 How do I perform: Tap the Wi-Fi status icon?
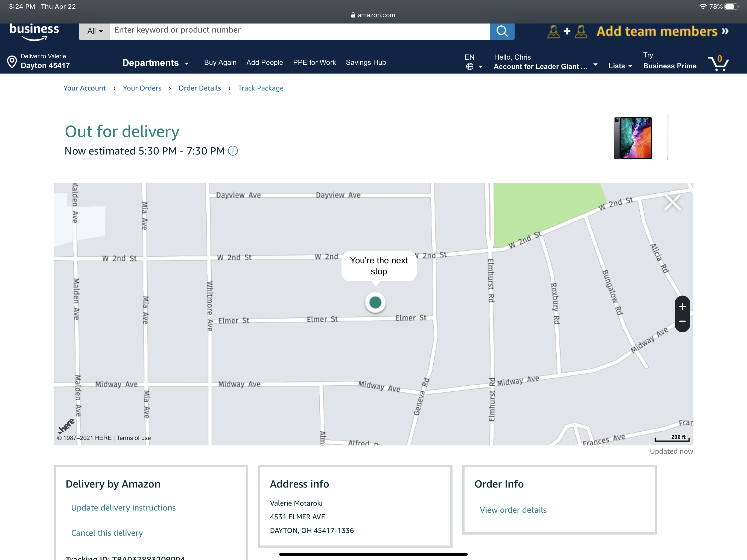[x=703, y=6]
